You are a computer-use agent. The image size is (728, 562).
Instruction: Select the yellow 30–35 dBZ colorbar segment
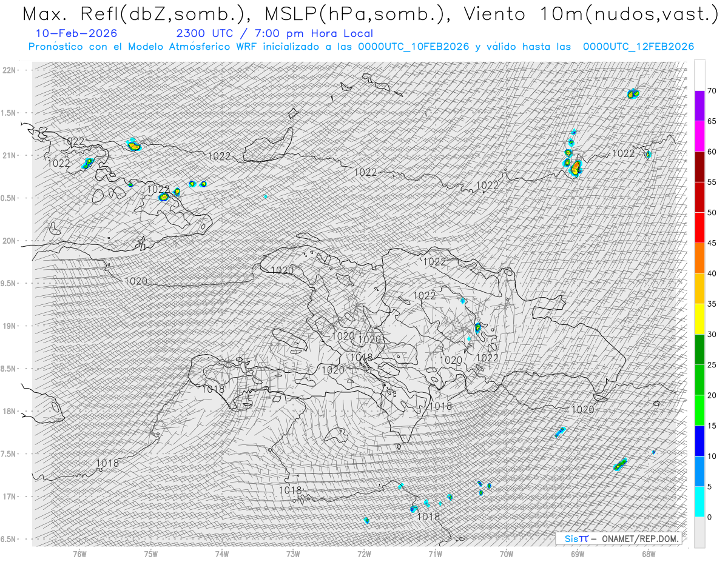(699, 319)
